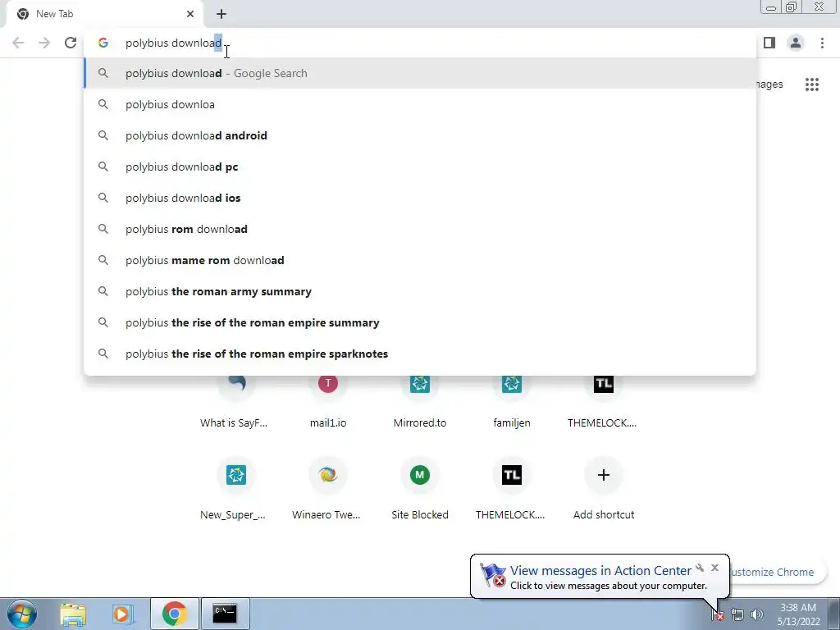Click the Google G icon in address bar
Image resolution: width=840 pixels, height=630 pixels.
tap(103, 43)
